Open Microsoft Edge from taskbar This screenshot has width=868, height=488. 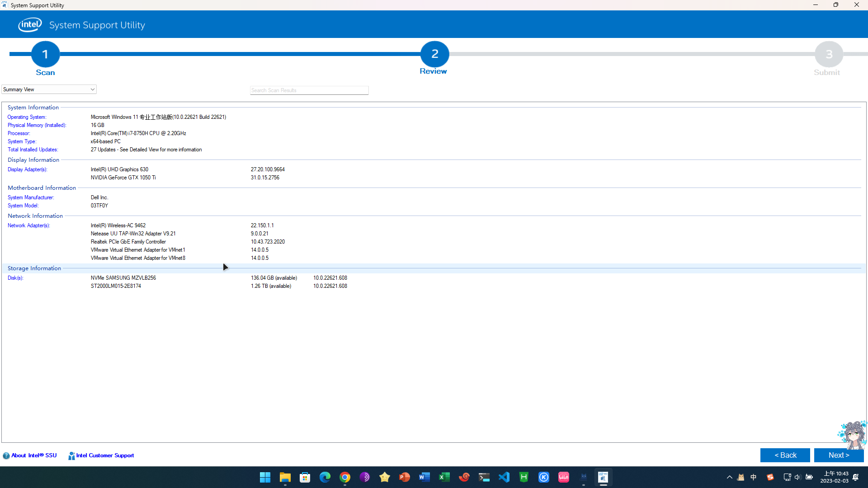click(x=325, y=477)
